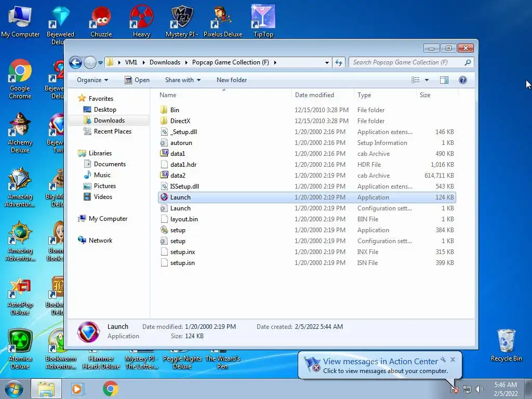The height and width of the screenshot is (399, 532).
Task: Select the Launch application file icon
Action: [164, 197]
